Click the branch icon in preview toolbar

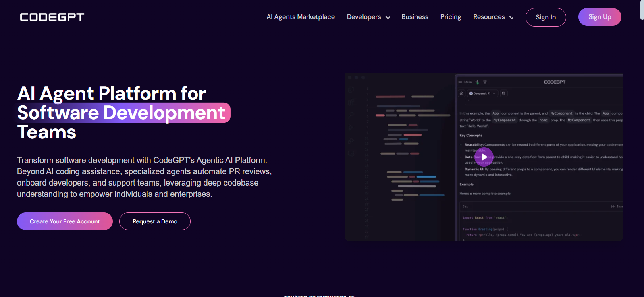coord(485,82)
